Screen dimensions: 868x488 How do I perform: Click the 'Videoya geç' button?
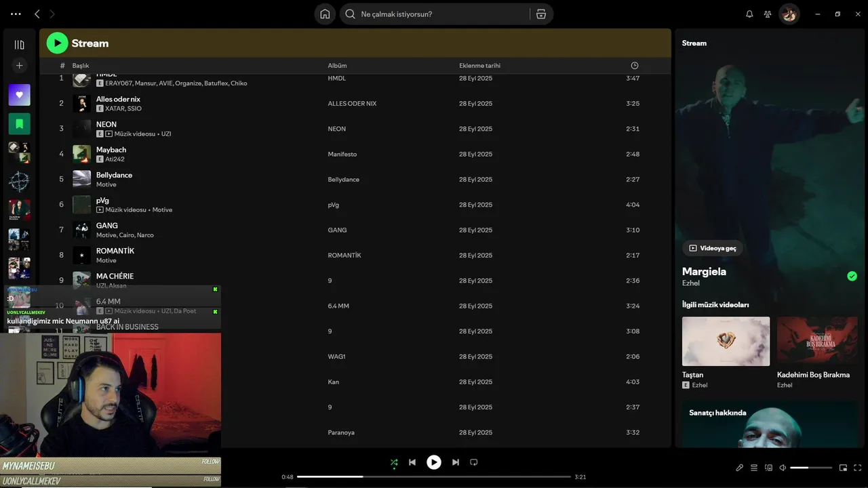point(713,248)
